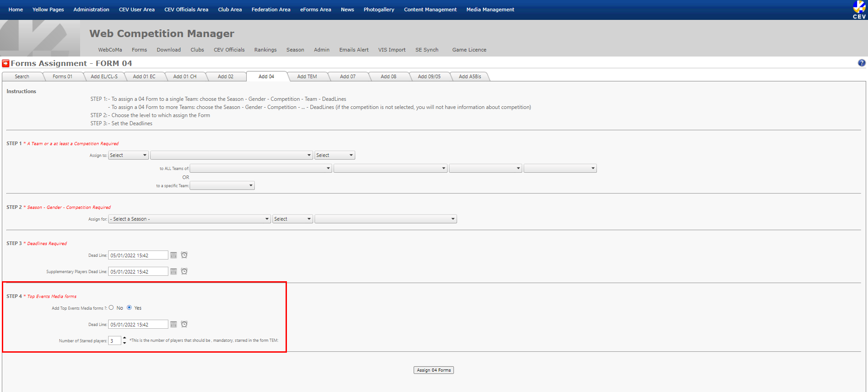
Task: Open first 'to ALL Teams of' dropdown
Action: pos(261,168)
